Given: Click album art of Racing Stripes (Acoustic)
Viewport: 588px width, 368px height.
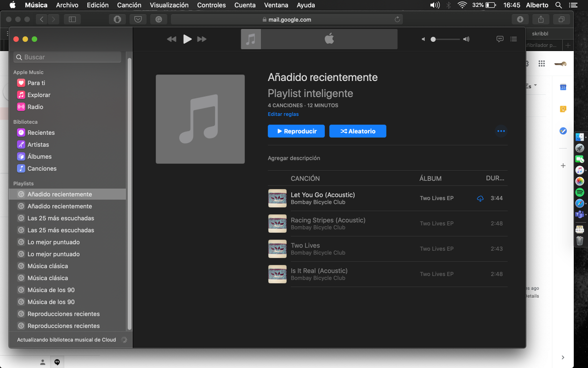Looking at the screenshot, I should pos(277,224).
